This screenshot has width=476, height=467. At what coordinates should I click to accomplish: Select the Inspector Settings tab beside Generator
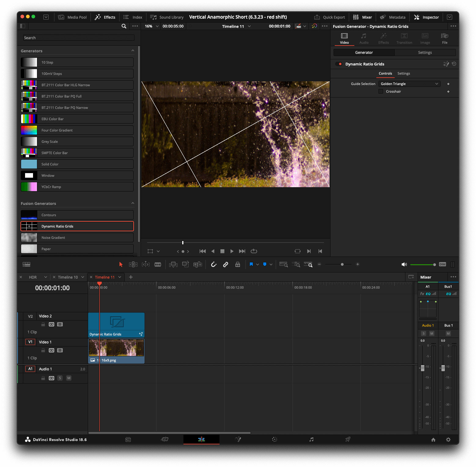click(425, 53)
